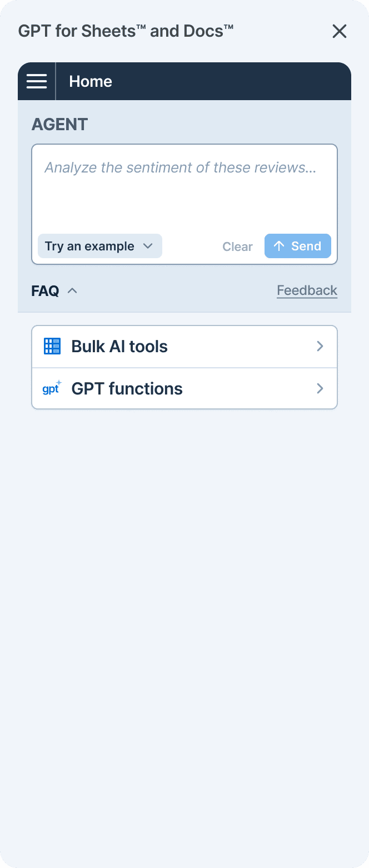Open the sidebar navigation hamburger menu
Image resolution: width=369 pixels, height=868 pixels.
(37, 81)
